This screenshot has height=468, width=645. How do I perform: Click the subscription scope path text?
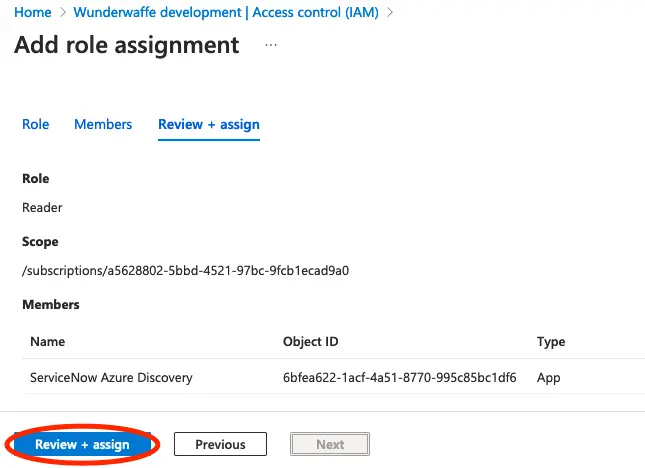pyautogui.click(x=185, y=270)
